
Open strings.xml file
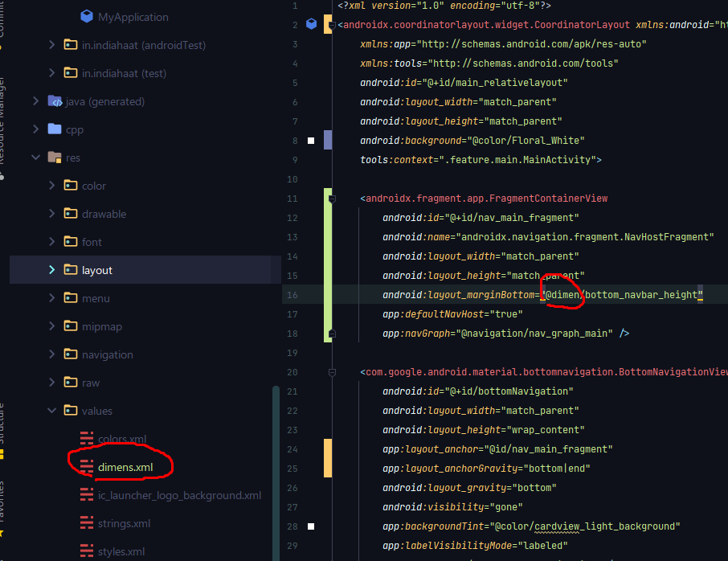click(x=124, y=523)
